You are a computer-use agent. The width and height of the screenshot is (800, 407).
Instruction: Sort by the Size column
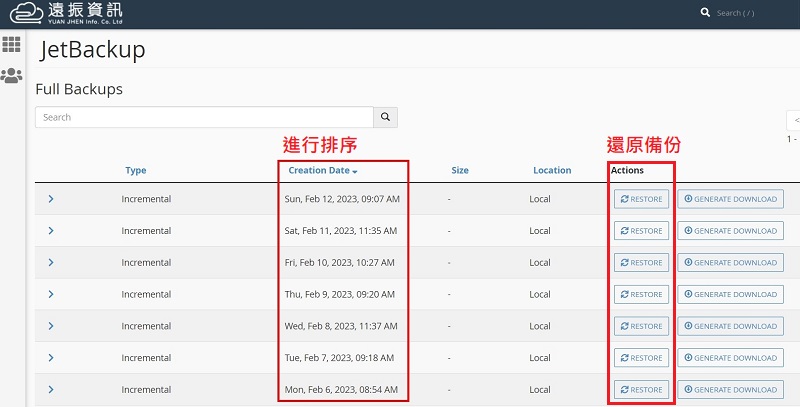[460, 170]
